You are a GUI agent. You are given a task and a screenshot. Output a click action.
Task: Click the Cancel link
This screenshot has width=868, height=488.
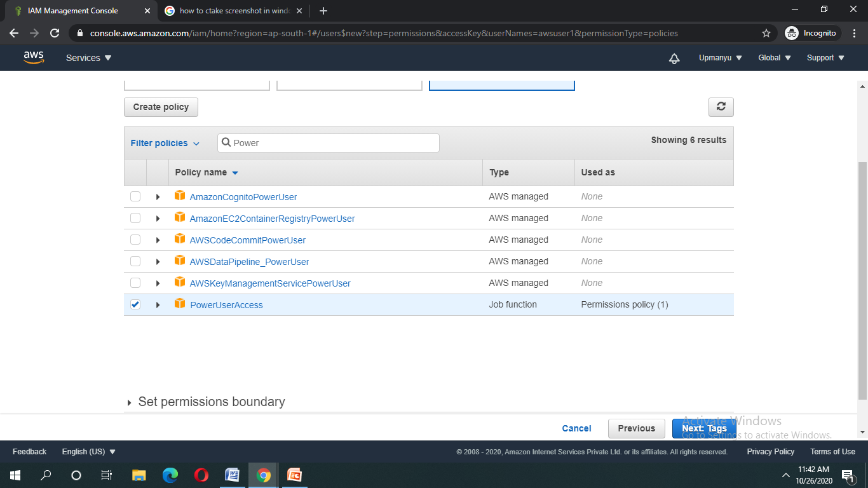576,428
